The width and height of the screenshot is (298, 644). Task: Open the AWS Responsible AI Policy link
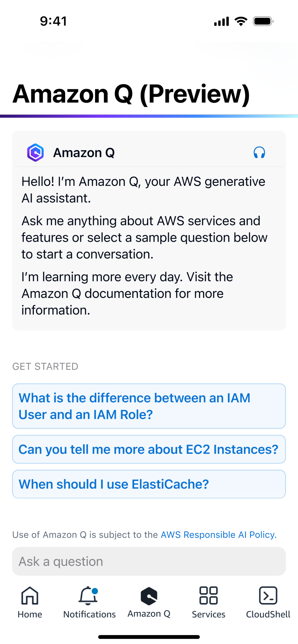pos(219,535)
